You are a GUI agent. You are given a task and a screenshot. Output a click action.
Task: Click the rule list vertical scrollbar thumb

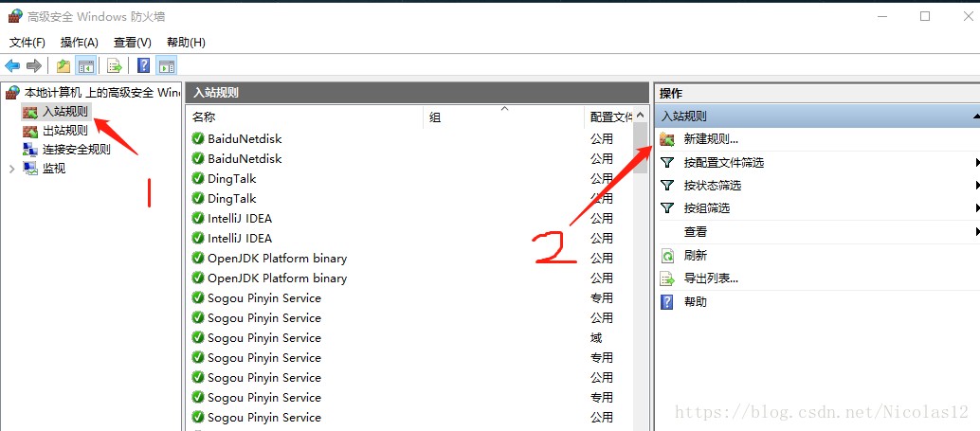pos(640,150)
